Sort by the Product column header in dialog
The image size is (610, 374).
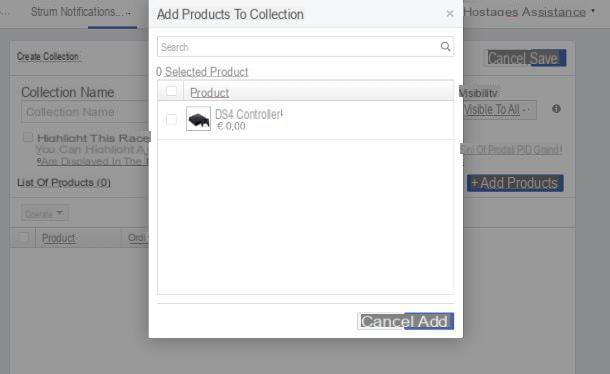(x=209, y=93)
